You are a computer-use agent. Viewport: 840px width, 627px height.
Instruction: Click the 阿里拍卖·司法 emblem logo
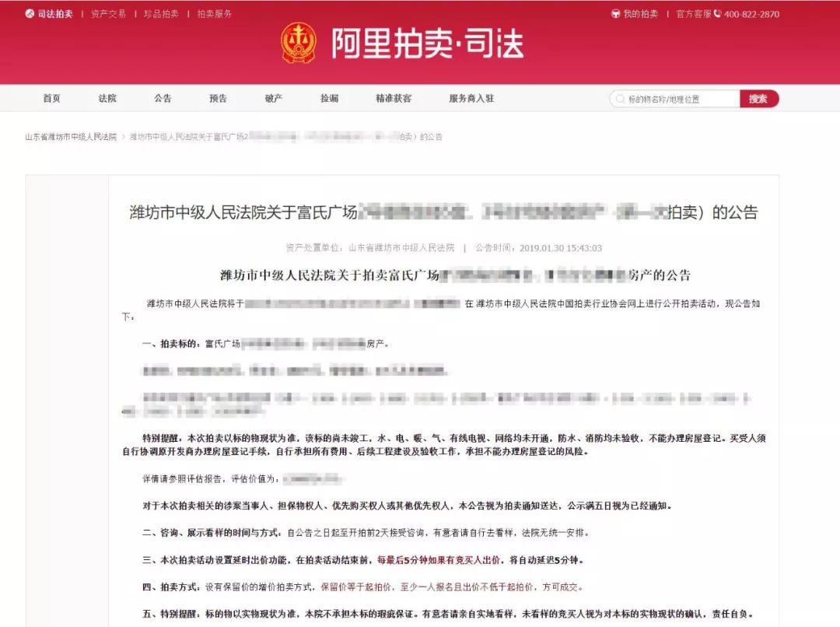[x=299, y=42]
